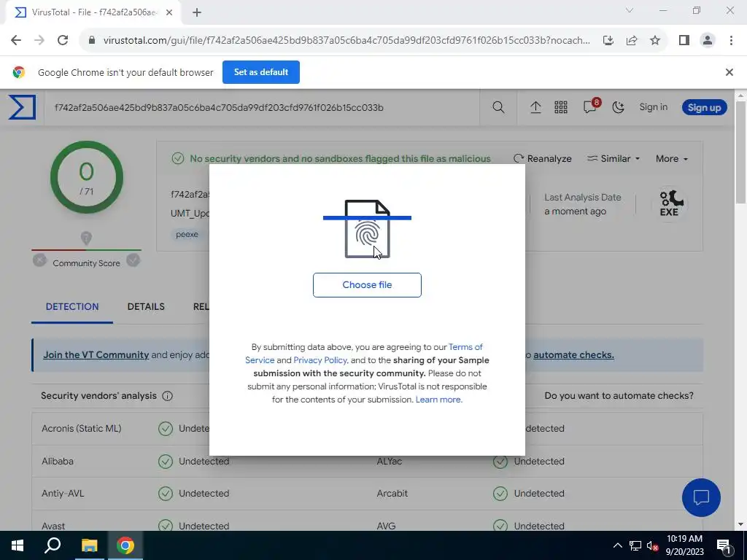Click the Sign up button

(x=704, y=107)
